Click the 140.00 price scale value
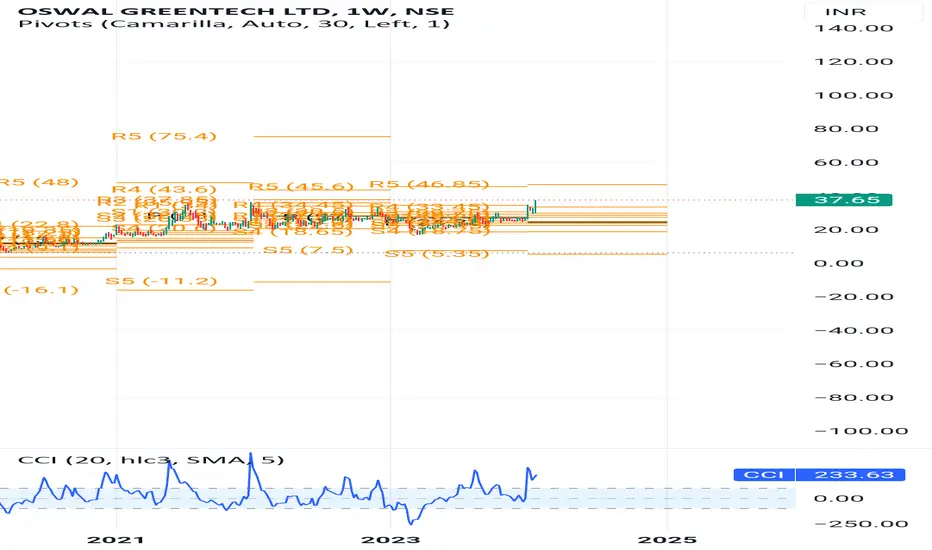The image size is (932, 550). tap(854, 28)
